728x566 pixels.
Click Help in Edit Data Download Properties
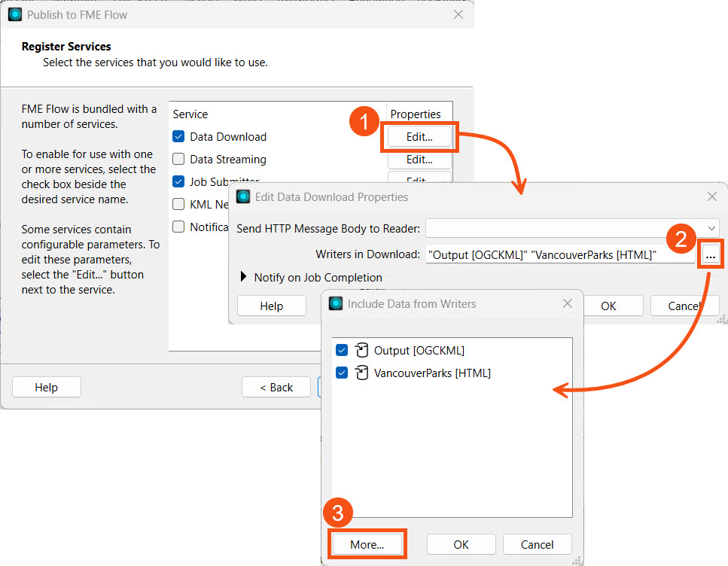tap(271, 306)
